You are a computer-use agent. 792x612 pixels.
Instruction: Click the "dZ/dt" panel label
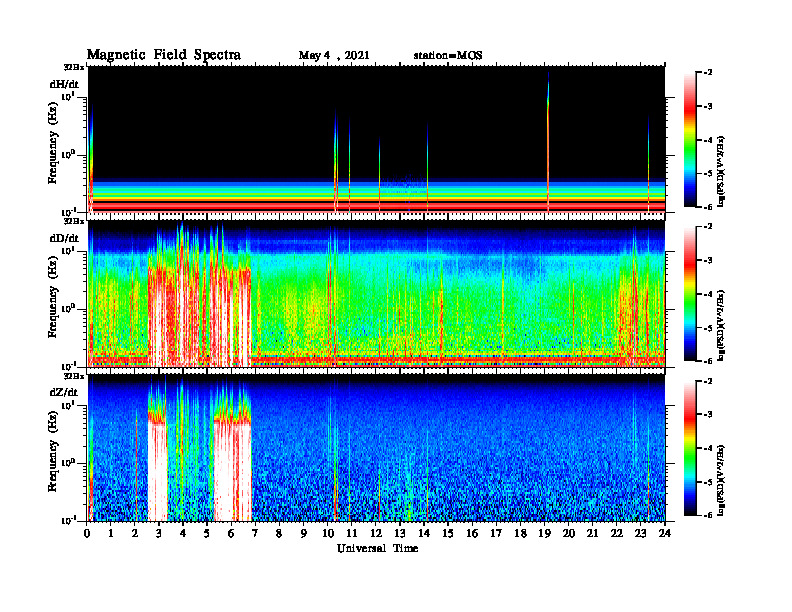(64, 392)
